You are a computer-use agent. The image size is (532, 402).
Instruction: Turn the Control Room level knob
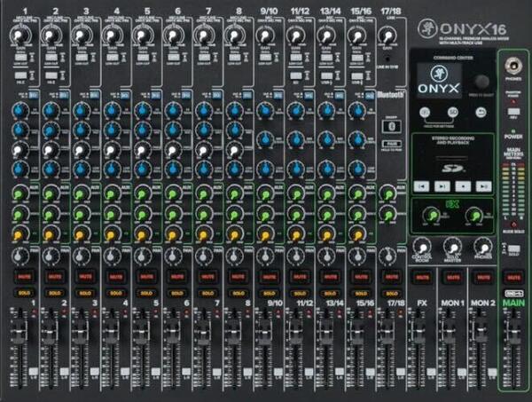422,248
